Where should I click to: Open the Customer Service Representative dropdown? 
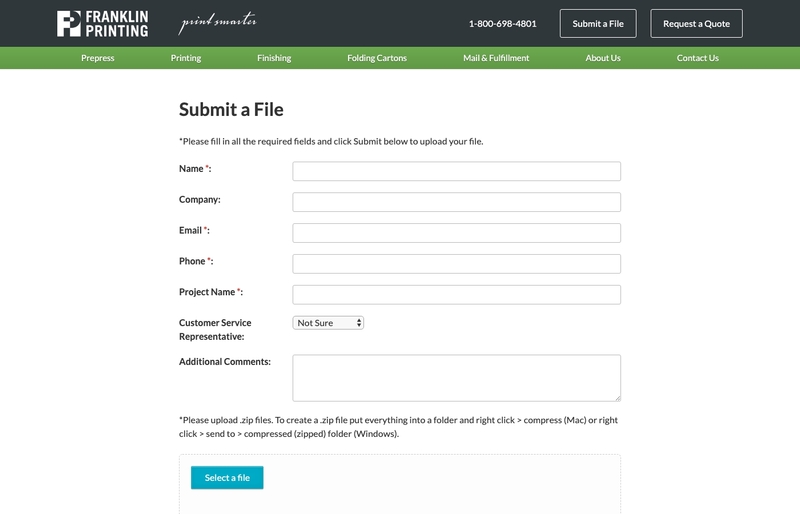pyautogui.click(x=328, y=323)
